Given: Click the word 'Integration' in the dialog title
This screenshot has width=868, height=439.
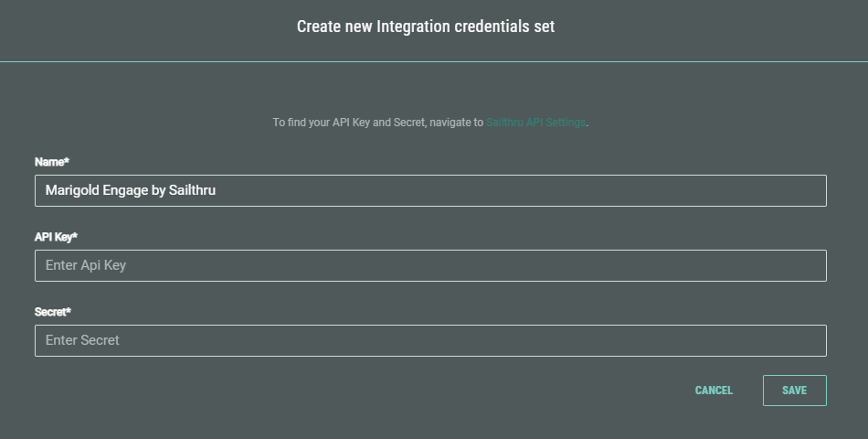Looking at the screenshot, I should [x=413, y=27].
